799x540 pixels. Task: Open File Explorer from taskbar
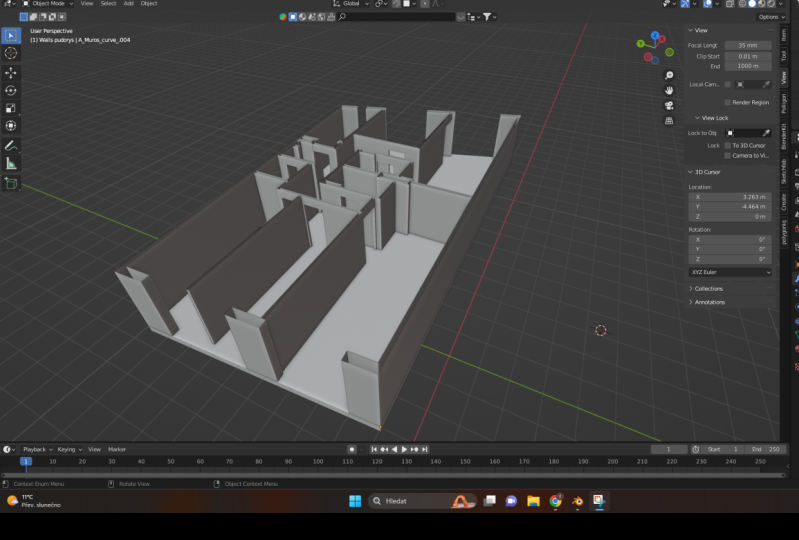click(533, 501)
